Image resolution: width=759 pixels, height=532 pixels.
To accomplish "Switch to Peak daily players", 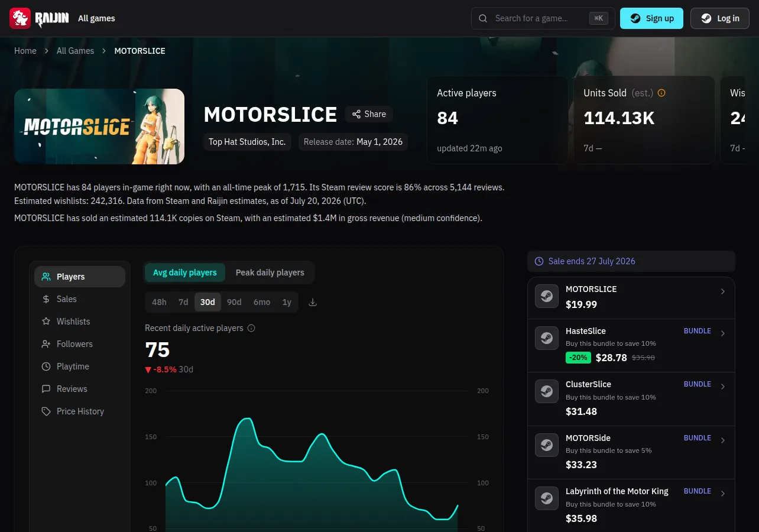I will tap(270, 273).
